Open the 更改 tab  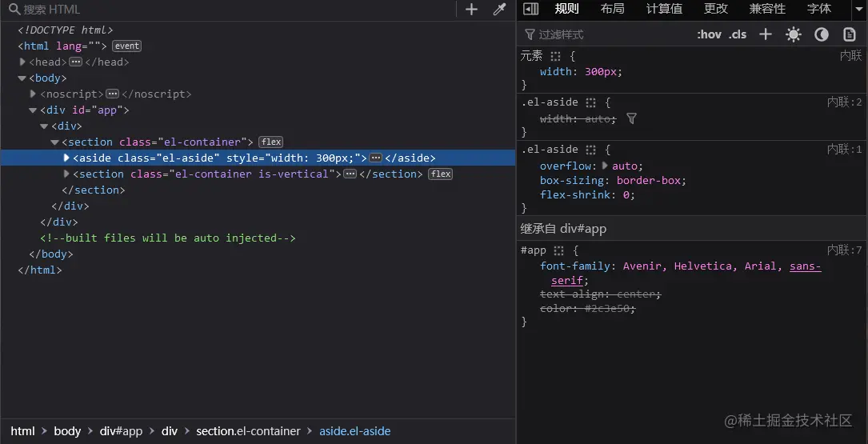(x=716, y=8)
